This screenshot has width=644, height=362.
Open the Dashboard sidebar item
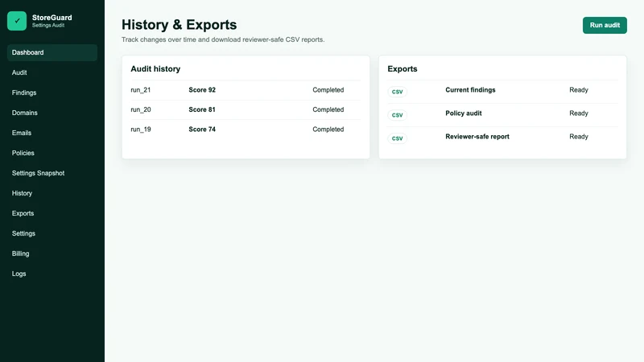(x=52, y=52)
